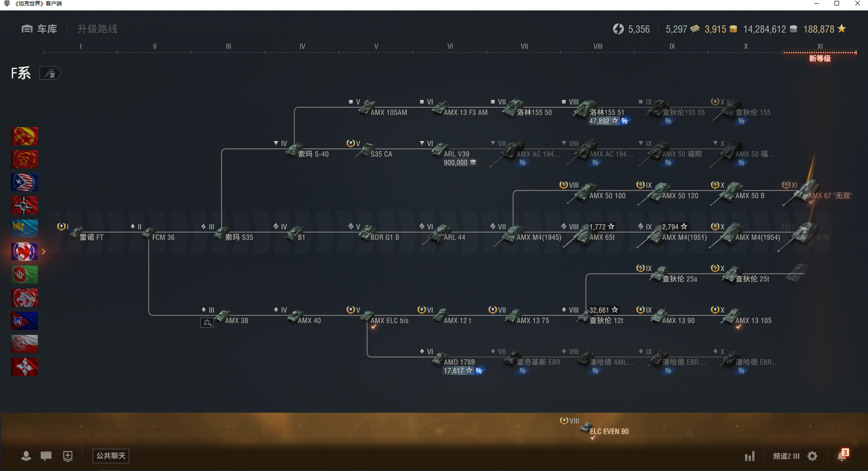868x471 pixels.
Task: Select the AMX 67 "无双" tier XI tank
Action: (x=818, y=193)
